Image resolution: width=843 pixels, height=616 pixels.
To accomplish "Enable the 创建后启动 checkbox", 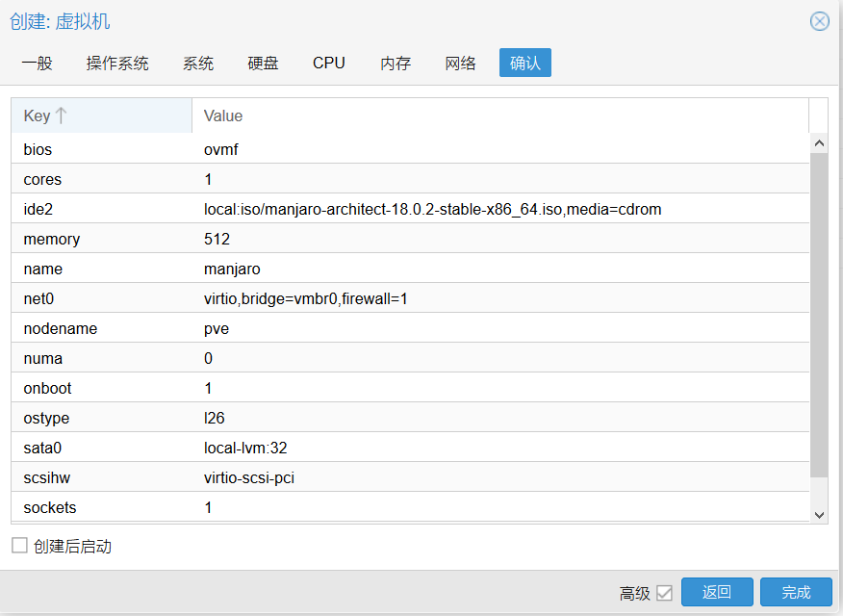I will click(19, 546).
